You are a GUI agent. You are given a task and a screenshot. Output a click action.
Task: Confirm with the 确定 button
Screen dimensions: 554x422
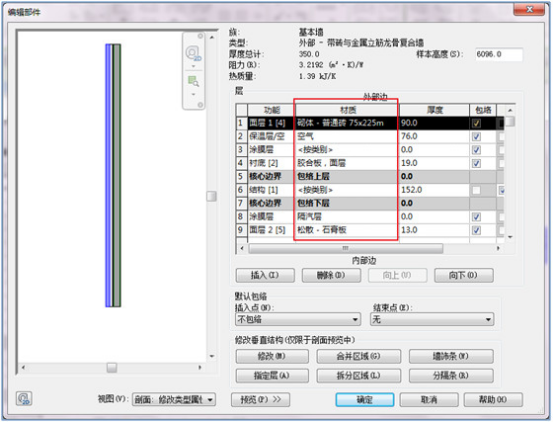pos(365,399)
